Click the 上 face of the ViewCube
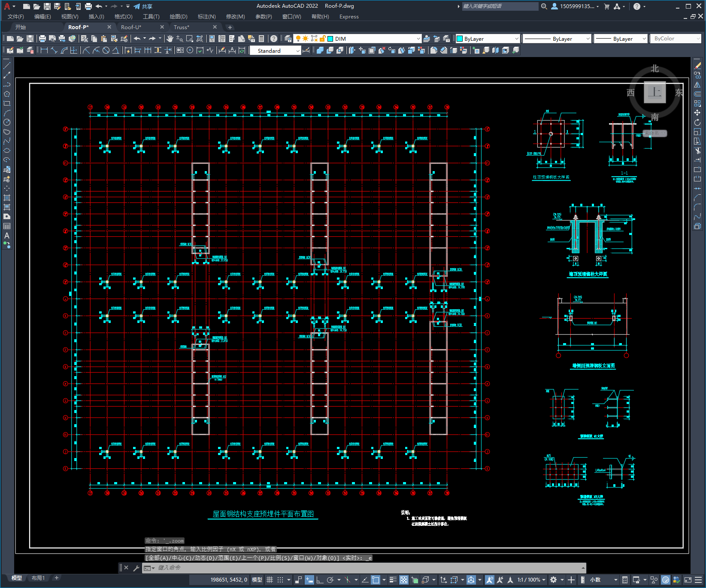 [x=654, y=92]
